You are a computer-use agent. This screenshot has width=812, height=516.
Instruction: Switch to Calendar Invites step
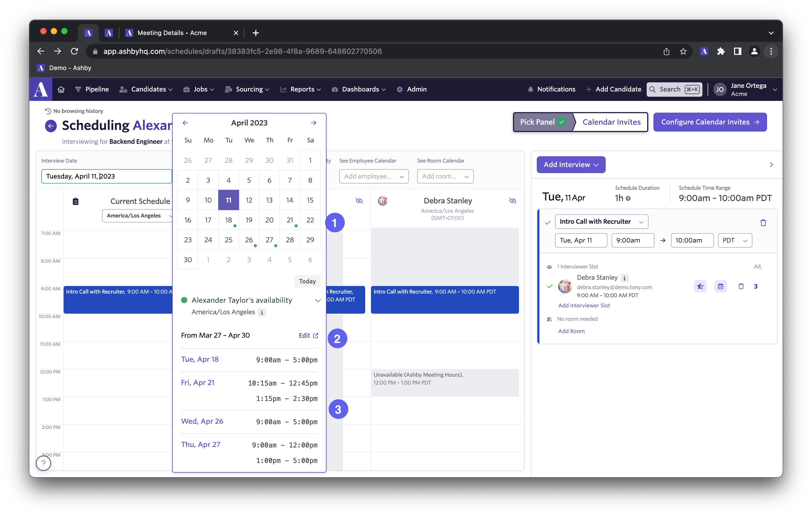coord(611,122)
